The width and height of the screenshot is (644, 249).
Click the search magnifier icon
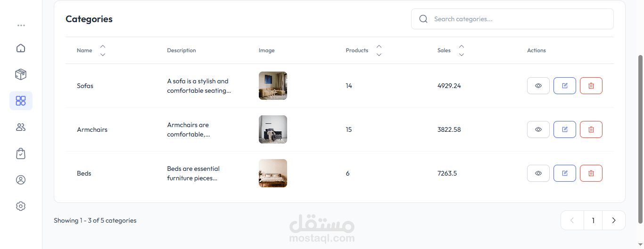point(423,19)
